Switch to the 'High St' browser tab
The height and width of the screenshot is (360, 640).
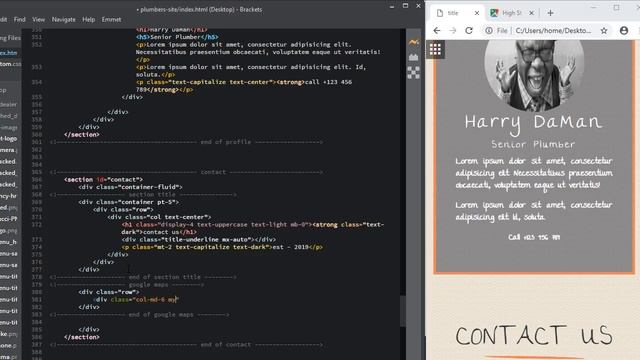(x=512, y=13)
